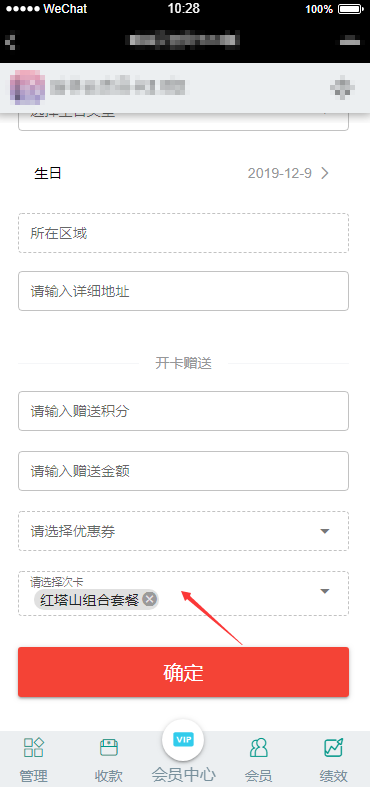Tap the 2019-12-9 birthday value

point(279,173)
